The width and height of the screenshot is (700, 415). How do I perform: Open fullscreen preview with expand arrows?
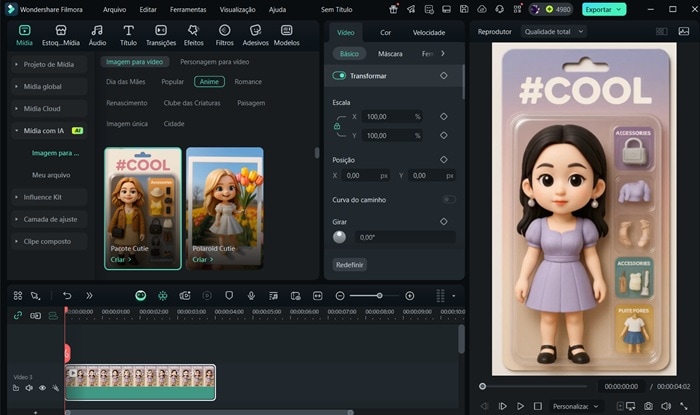click(684, 406)
